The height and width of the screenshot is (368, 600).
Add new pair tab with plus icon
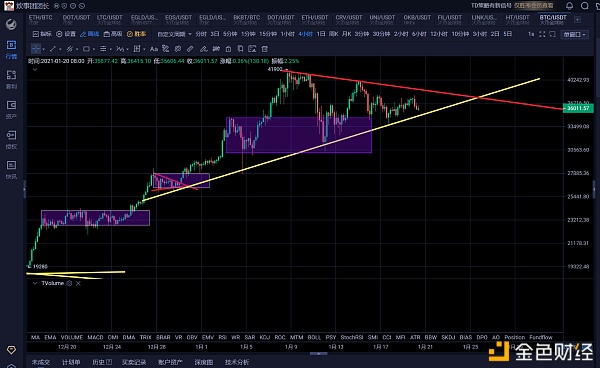577,20
